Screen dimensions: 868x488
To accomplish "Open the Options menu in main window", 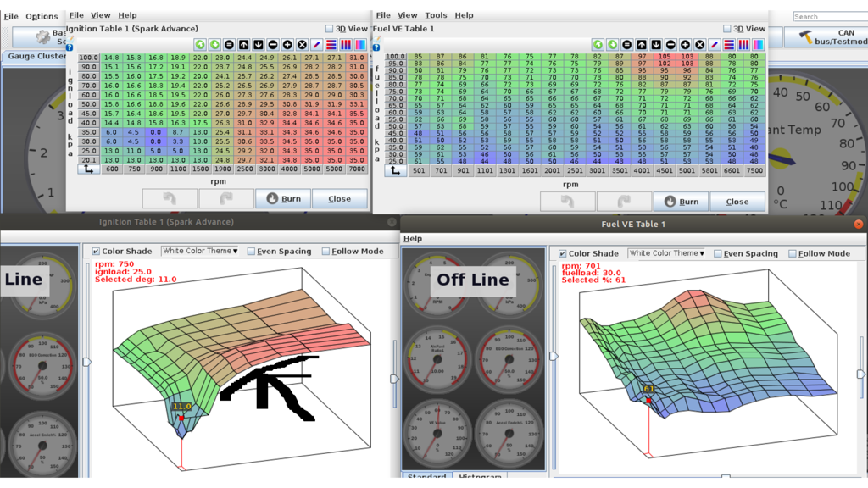I will pyautogui.click(x=42, y=16).
